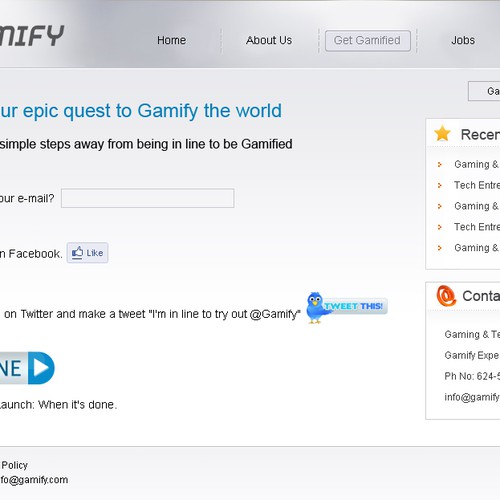Image resolution: width=500 pixels, height=500 pixels.
Task: Open the Home menu item
Action: point(171,40)
